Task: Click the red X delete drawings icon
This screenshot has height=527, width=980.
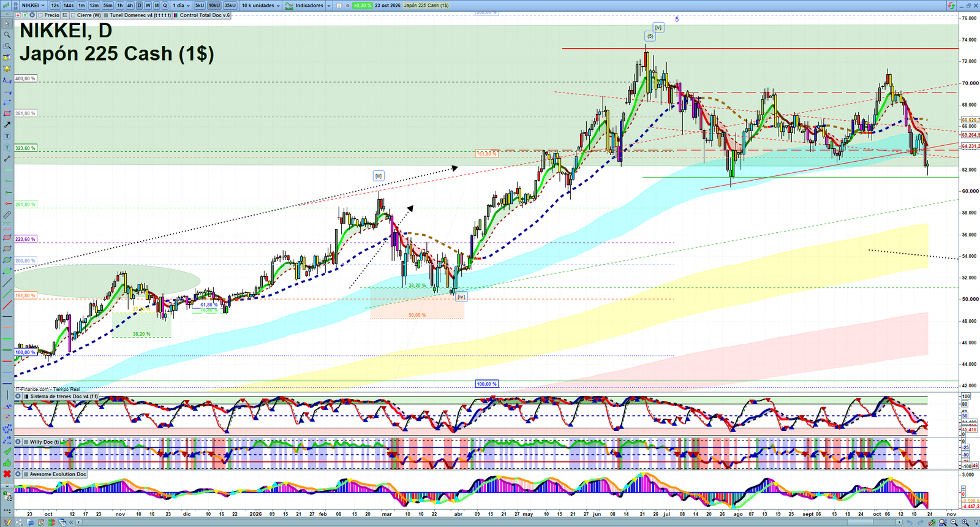Action: click(7, 474)
